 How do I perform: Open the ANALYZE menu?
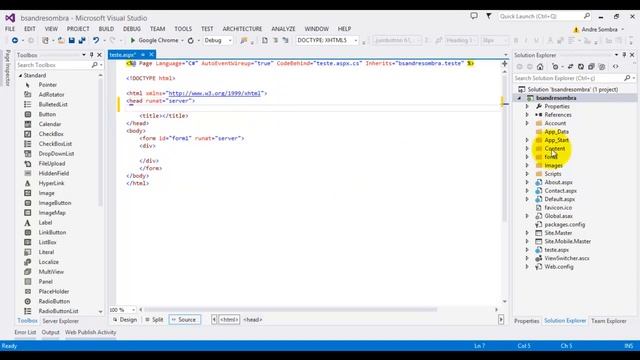click(x=283, y=29)
